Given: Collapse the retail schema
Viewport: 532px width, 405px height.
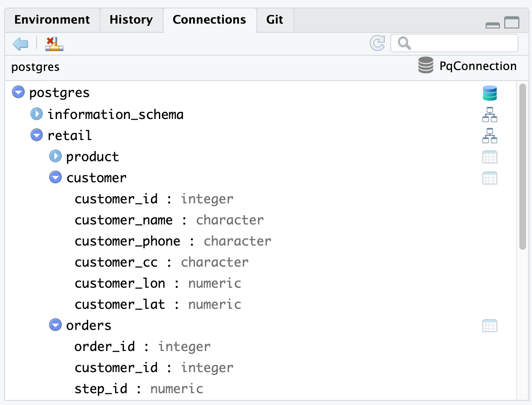Looking at the screenshot, I should point(37,135).
